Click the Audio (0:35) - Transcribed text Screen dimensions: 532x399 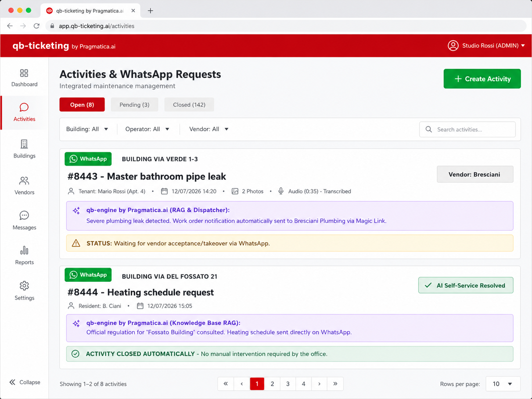320,191
